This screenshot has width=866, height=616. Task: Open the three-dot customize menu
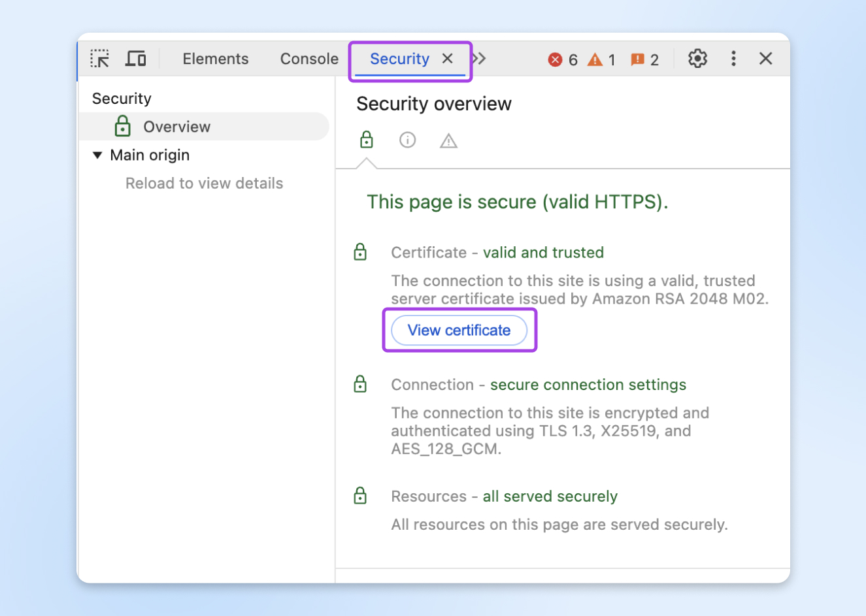coord(733,58)
